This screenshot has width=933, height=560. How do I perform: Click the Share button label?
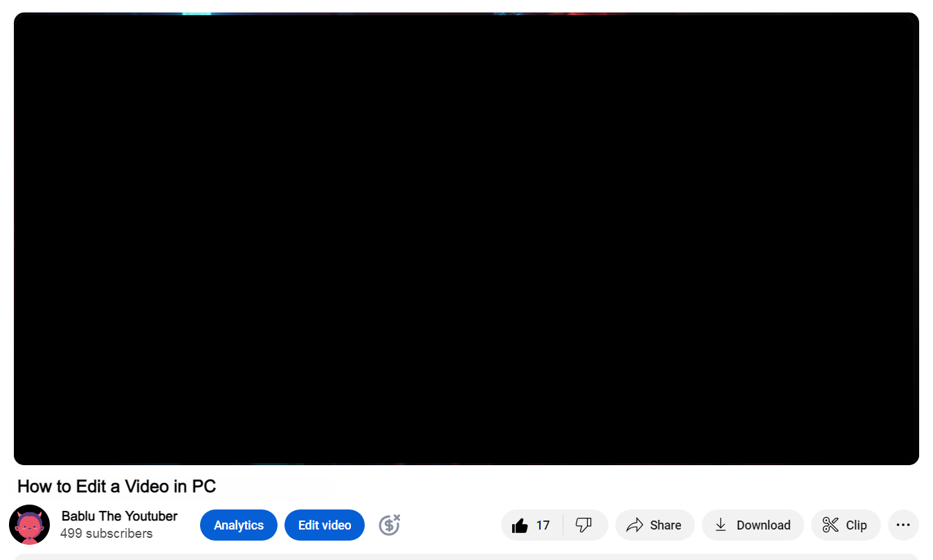point(665,525)
